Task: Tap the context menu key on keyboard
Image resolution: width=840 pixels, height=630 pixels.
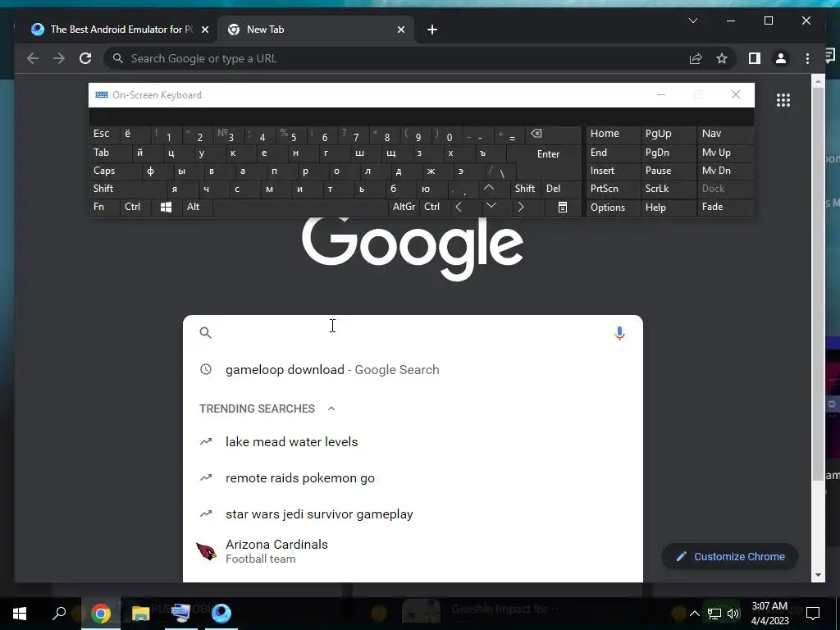Action: 563,207
